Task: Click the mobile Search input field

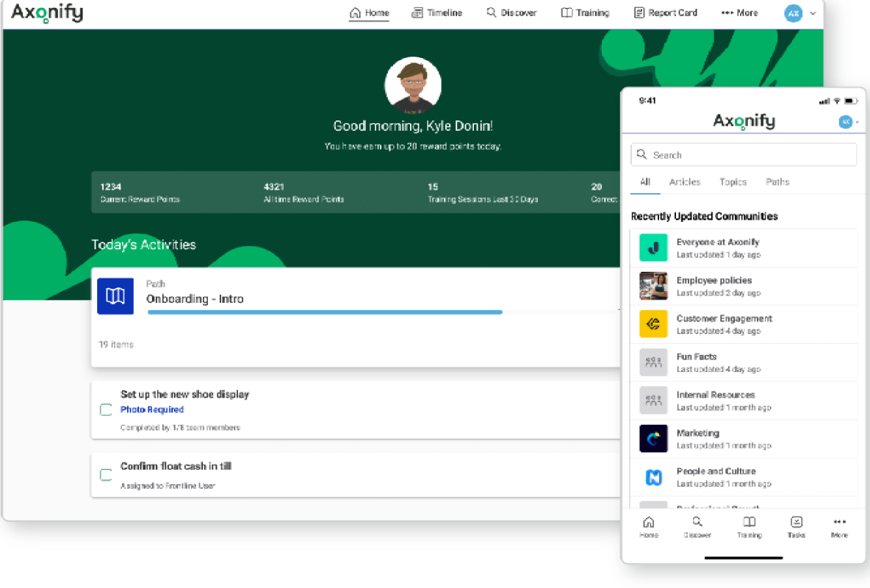Action: pos(744,155)
